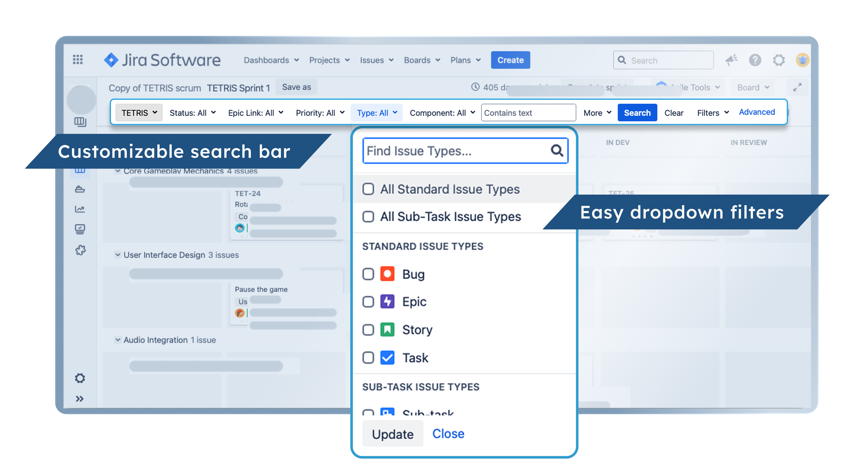Image resolution: width=868 pixels, height=471 pixels.
Task: Click the Update button
Action: (x=392, y=434)
